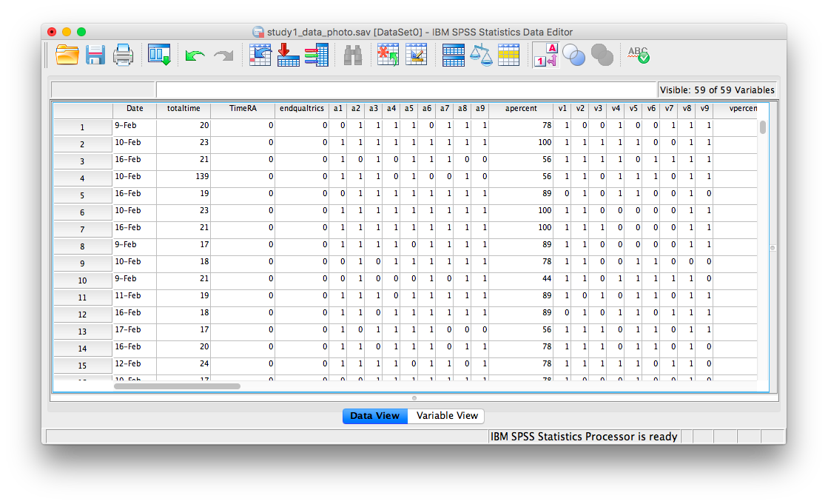Toggle Value Labels display
Screen dimensions: 828x504
pyautogui.click(x=545, y=55)
